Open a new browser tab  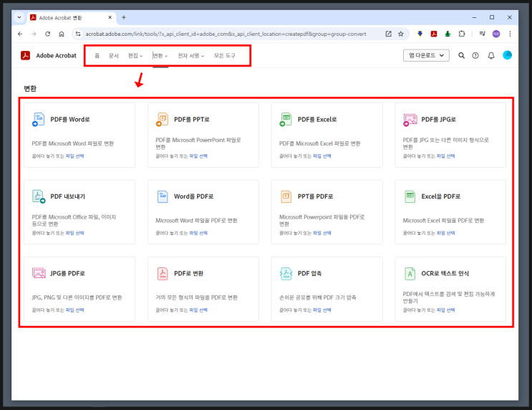tap(124, 17)
